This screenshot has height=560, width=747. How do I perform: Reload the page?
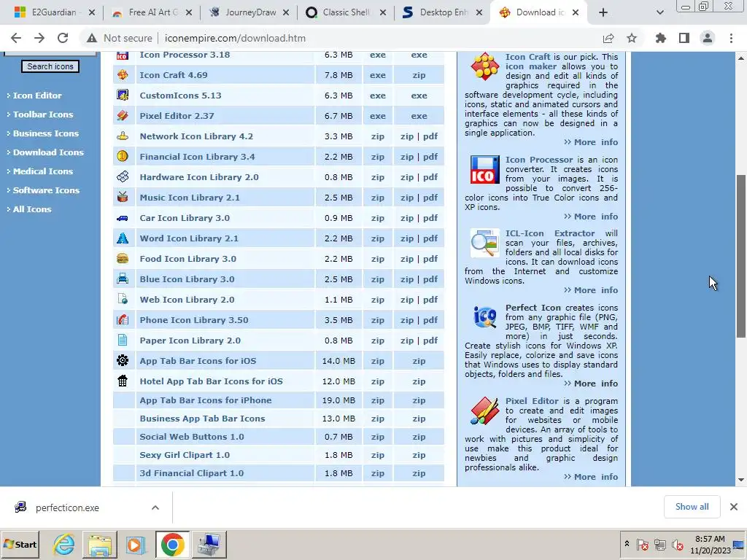tap(63, 38)
